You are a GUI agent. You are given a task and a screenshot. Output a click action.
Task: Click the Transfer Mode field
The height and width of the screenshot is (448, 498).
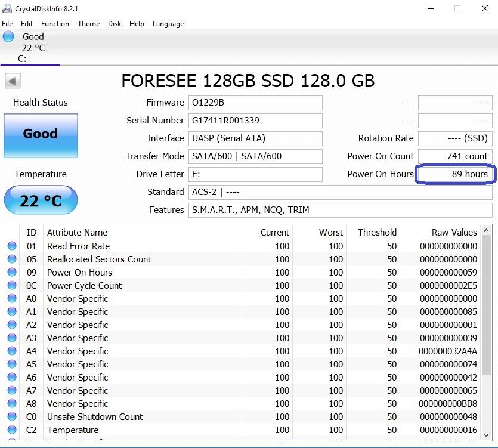coord(255,156)
